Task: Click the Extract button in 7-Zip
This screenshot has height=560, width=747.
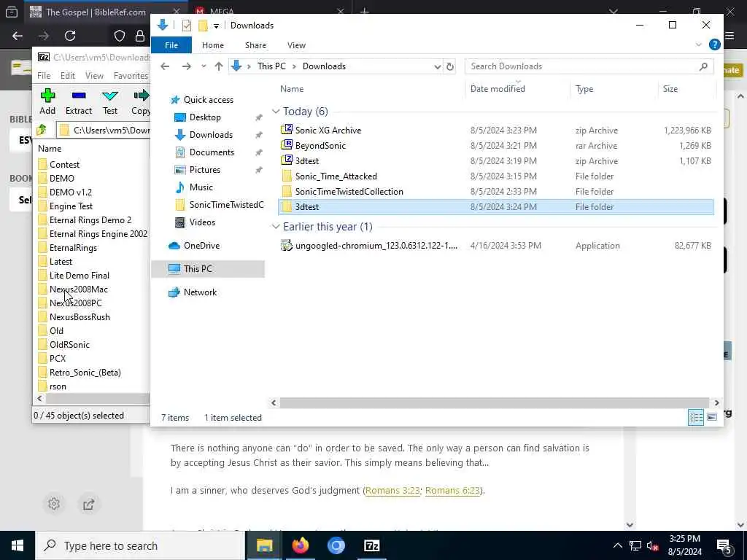Action: [79, 101]
